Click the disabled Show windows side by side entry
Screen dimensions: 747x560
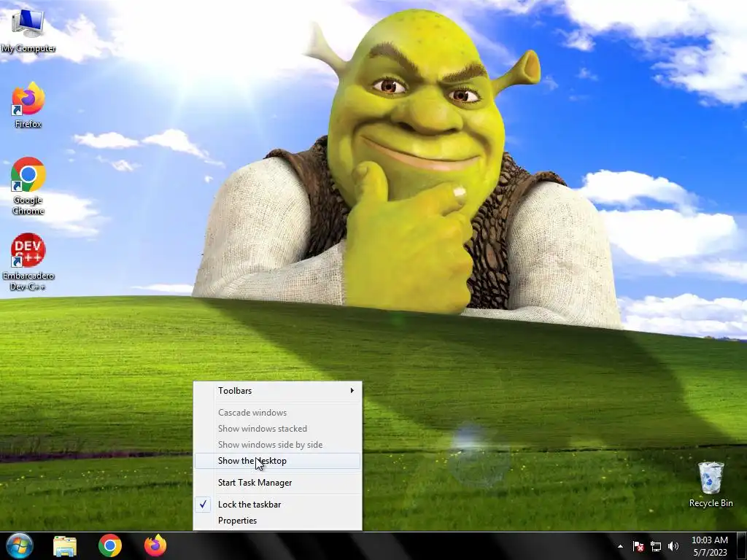pos(277,445)
